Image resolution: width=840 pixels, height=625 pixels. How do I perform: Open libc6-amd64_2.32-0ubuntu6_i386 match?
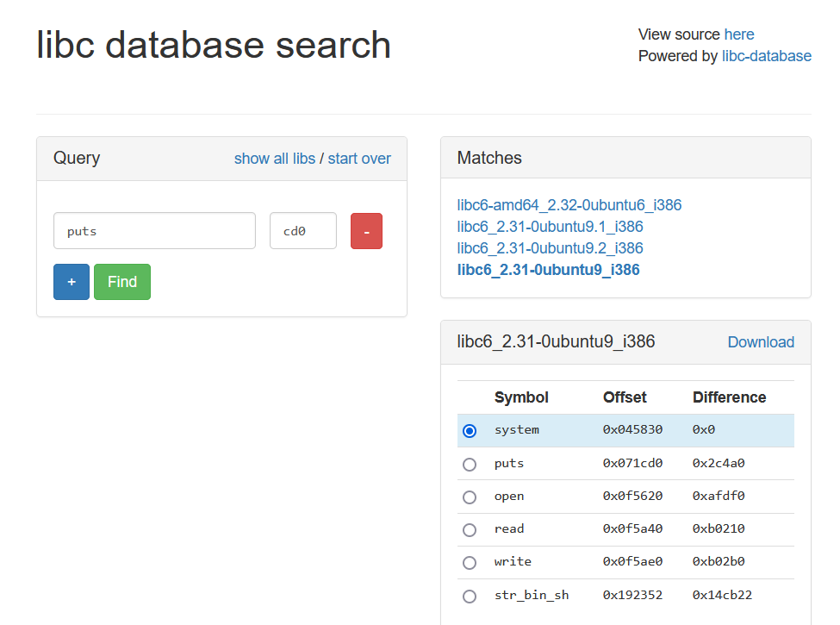click(569, 205)
